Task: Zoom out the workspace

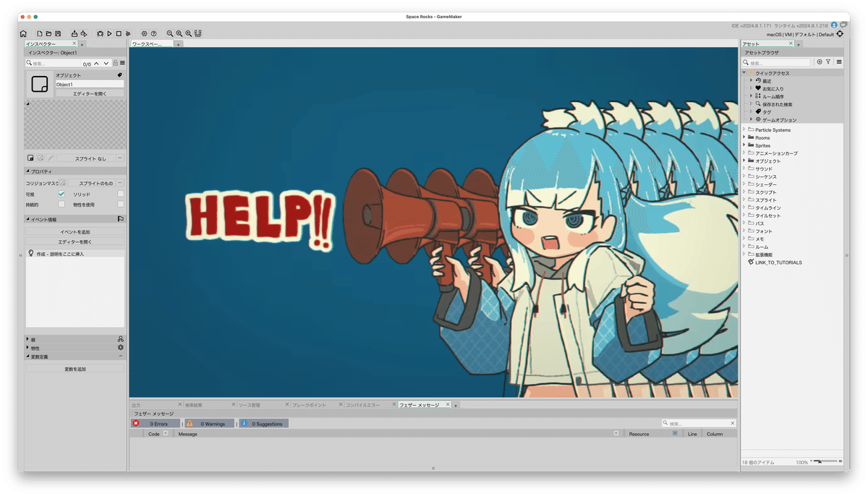Action: coord(170,33)
